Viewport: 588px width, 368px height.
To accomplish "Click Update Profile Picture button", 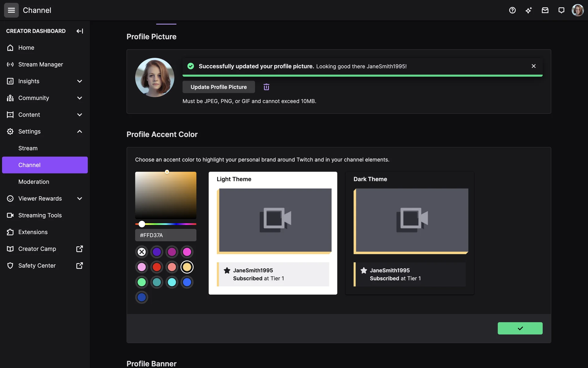I will pos(218,87).
